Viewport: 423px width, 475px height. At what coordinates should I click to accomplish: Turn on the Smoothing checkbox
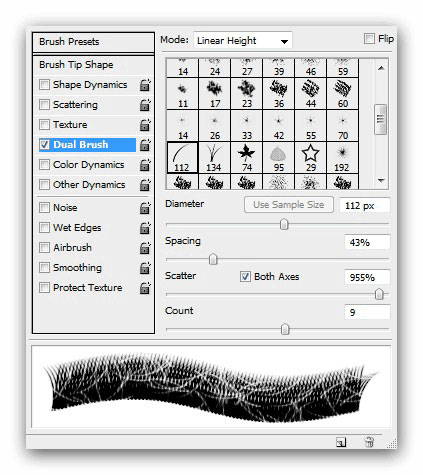(x=44, y=268)
